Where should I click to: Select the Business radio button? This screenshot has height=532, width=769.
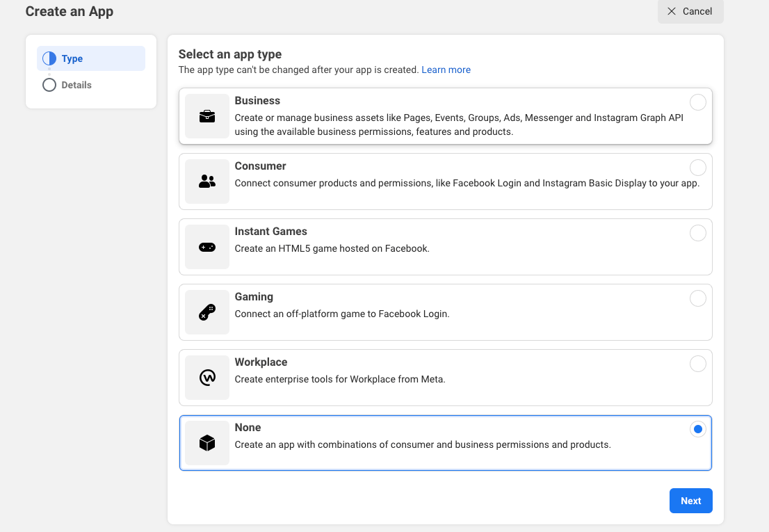tap(697, 103)
